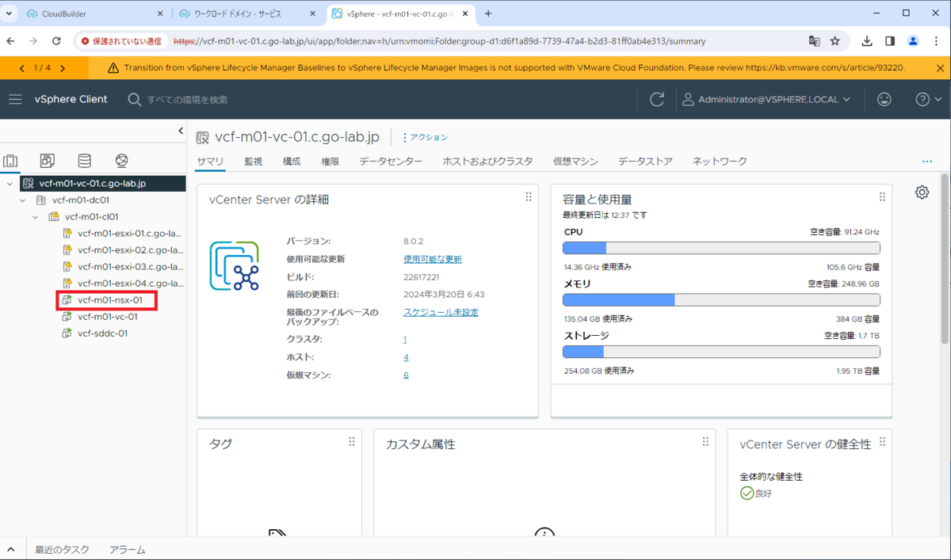Viewport: 951px width, 560px height.
Task: Switch to the ネットワーク tab
Action: tap(720, 162)
